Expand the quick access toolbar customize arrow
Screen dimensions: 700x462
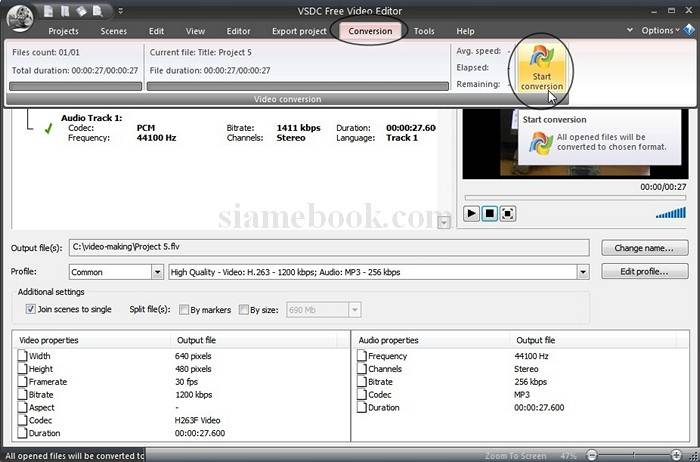[121, 11]
